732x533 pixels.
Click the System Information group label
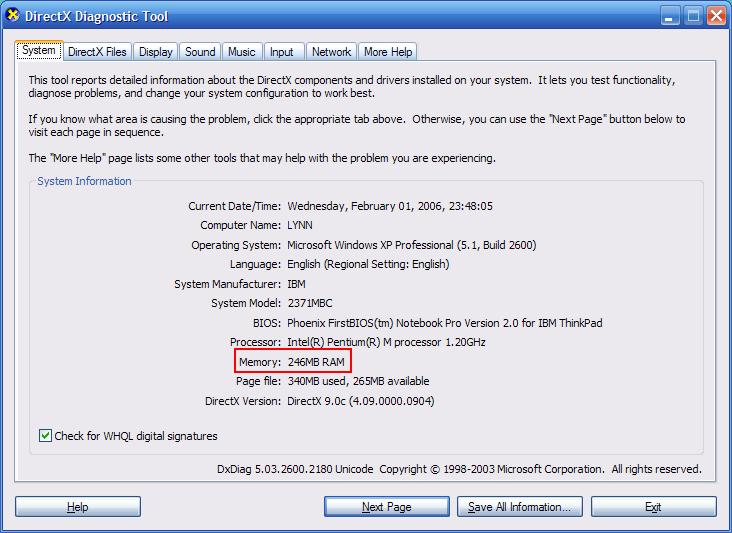[84, 181]
